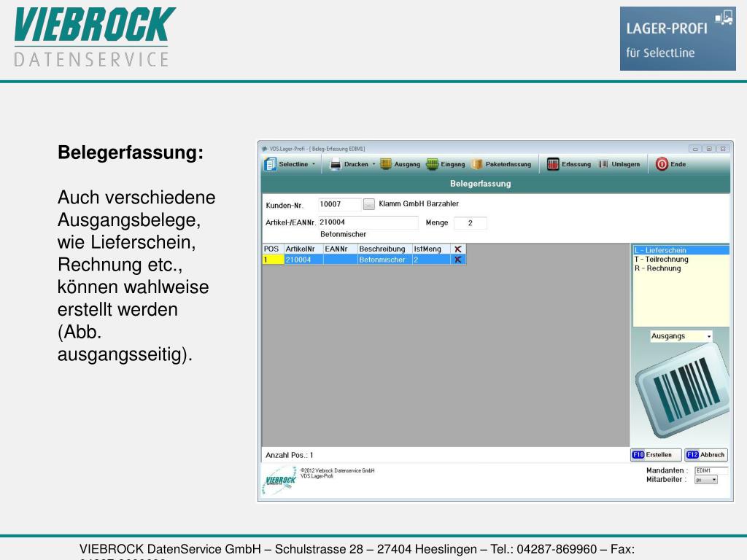Select Ausgang toolbar label
Viewport: 747px width, 560px height.
click(x=407, y=164)
